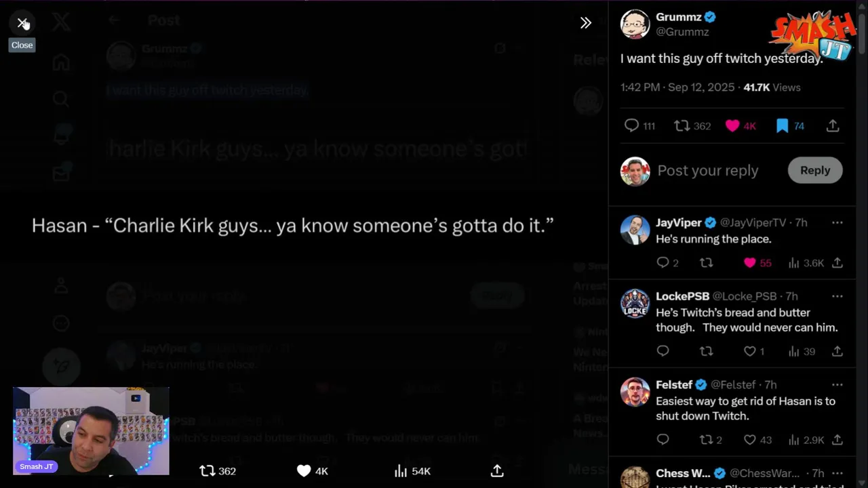The image size is (868, 488).
Task: Open Grummz's profile via avatar
Action: coord(635,24)
